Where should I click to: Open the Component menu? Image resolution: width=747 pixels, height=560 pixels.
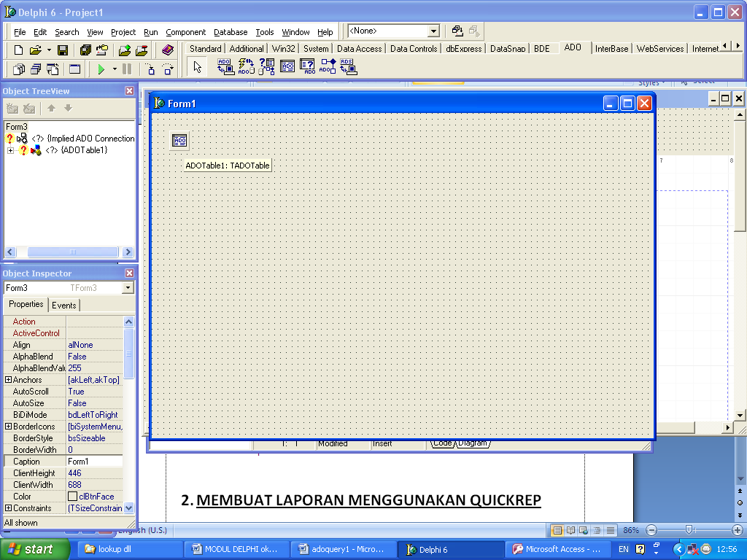pos(186,32)
